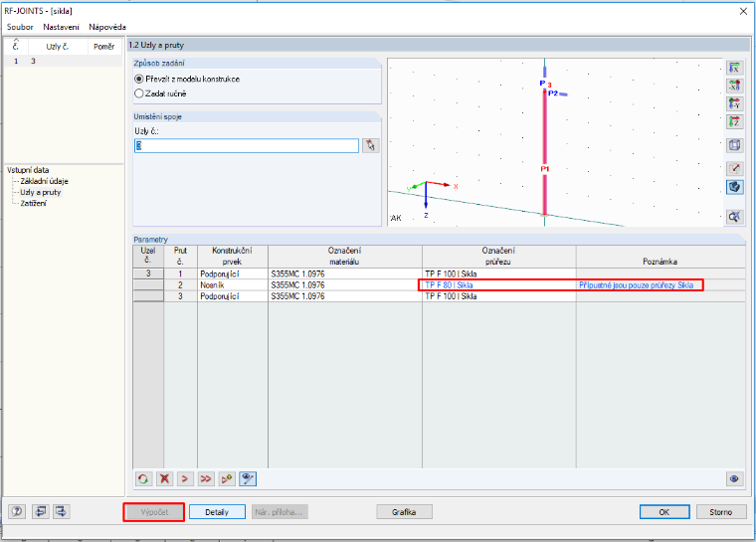Click the green-red refresh arrows icon
Screen dimensions: 756x542
tap(143, 478)
